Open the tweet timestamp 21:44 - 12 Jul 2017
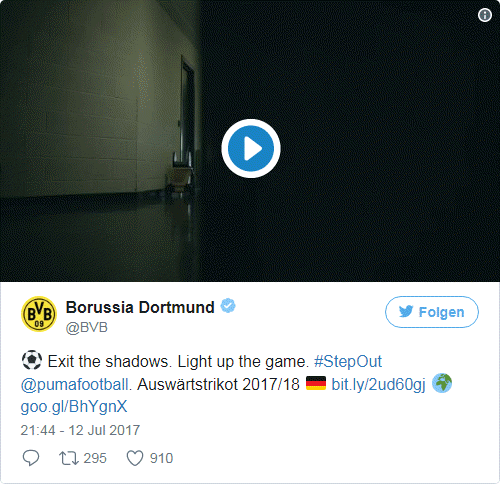The width and height of the screenshot is (500, 484). (x=80, y=430)
